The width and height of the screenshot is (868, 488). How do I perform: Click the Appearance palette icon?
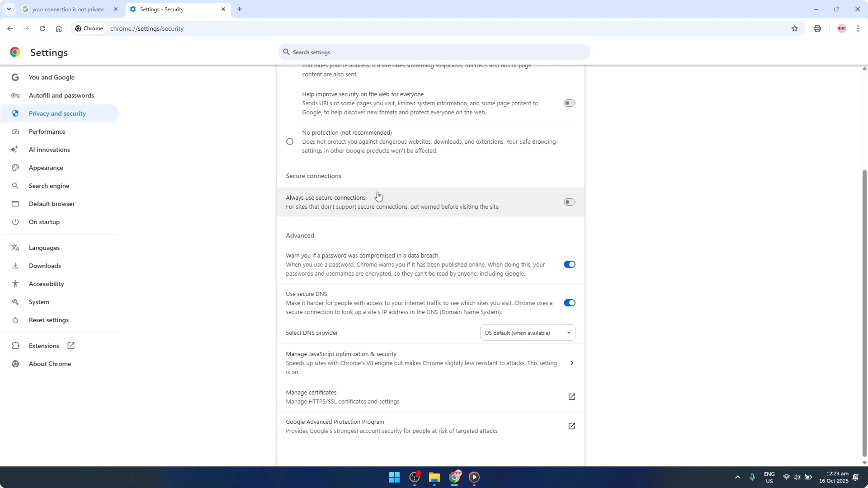[15, 167]
